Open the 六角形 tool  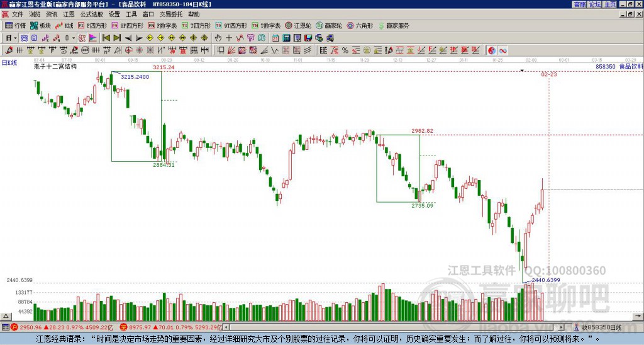pos(360,25)
